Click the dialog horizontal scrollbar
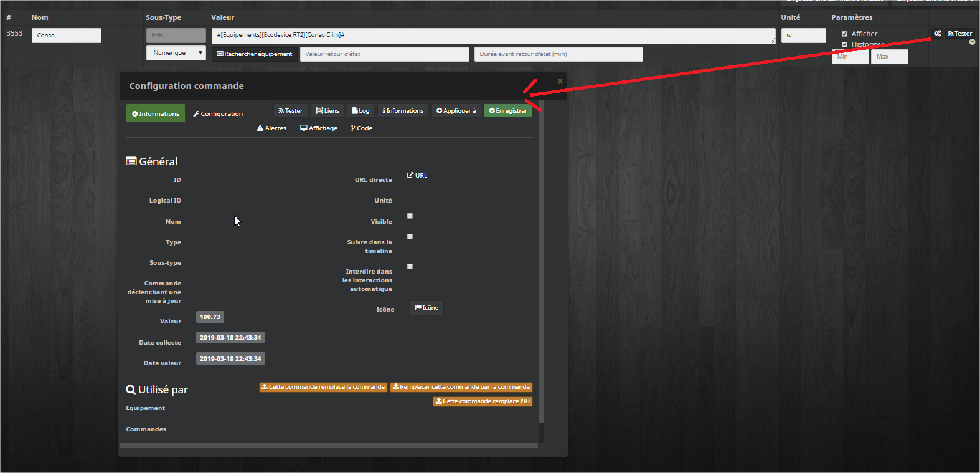Viewport: 980px width, 473px height. click(329, 446)
